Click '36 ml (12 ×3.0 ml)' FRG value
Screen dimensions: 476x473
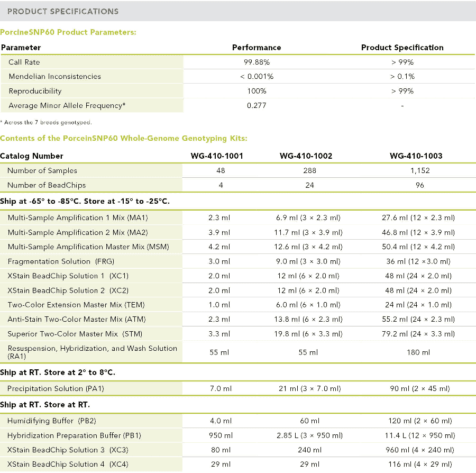click(418, 261)
